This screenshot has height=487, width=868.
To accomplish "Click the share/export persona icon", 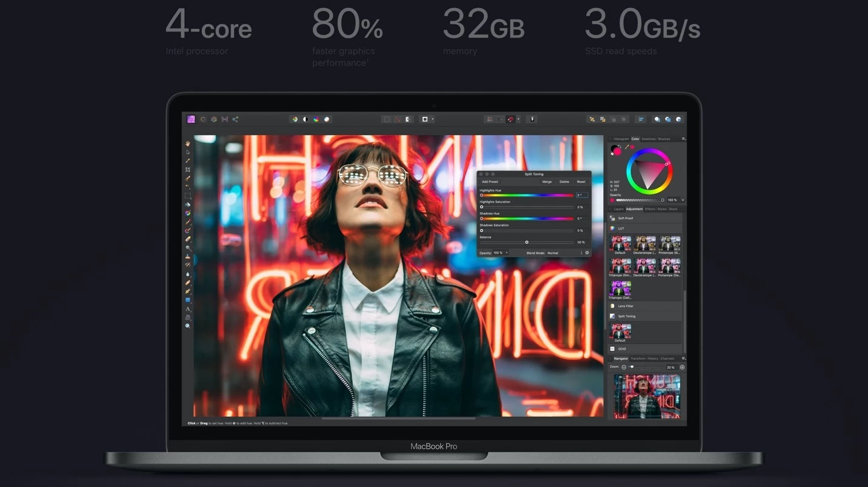I will point(235,119).
